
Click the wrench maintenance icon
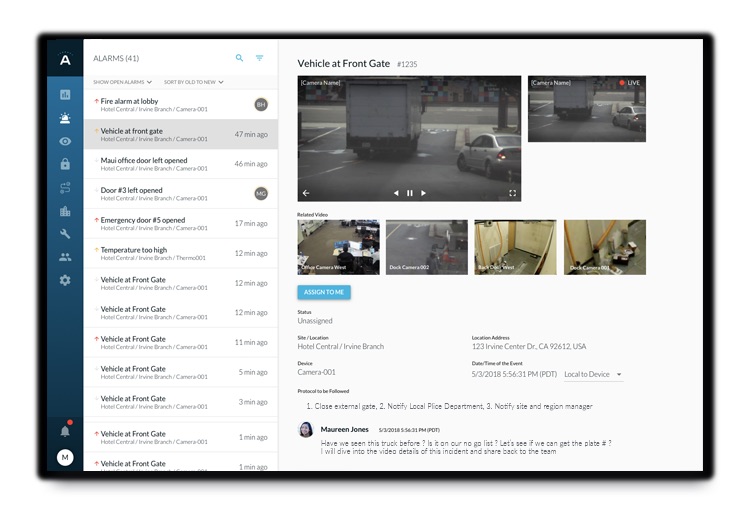pyautogui.click(x=65, y=234)
